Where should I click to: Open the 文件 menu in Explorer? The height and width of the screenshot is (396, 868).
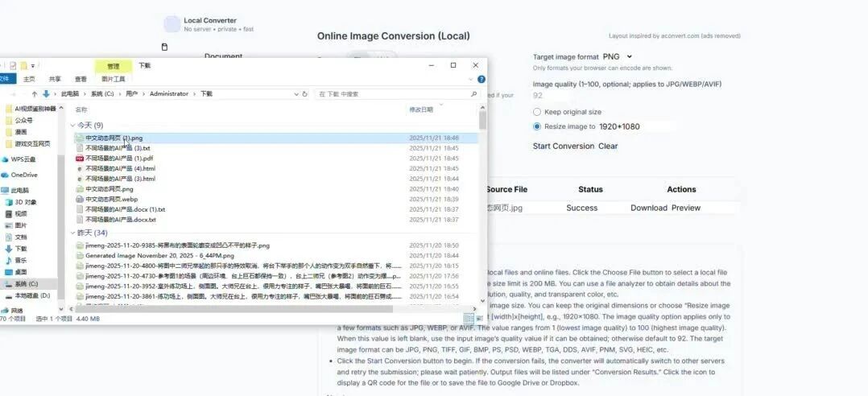tap(5, 80)
